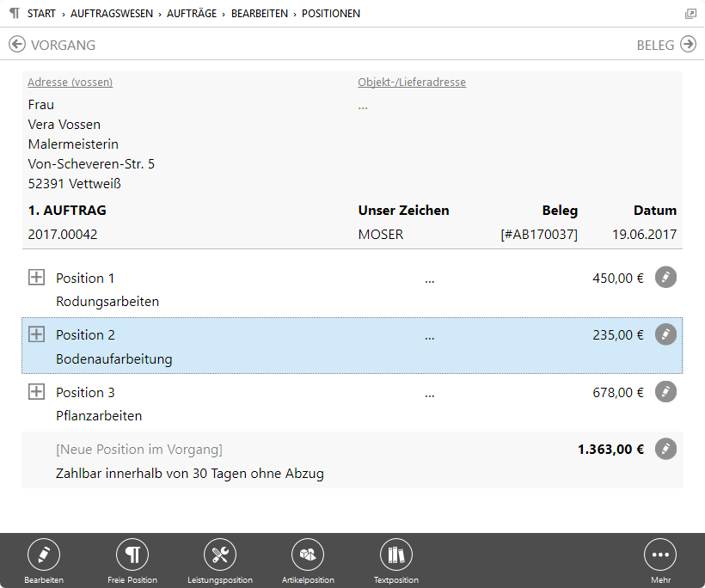705x588 pixels.
Task: Expand Position 2 Bodenaufarbeitung
Action: 36,334
